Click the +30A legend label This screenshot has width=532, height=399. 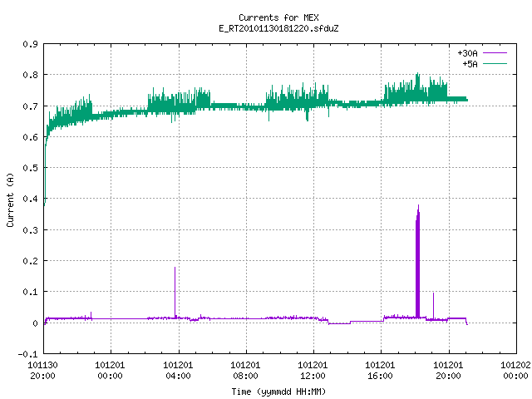[x=467, y=53]
